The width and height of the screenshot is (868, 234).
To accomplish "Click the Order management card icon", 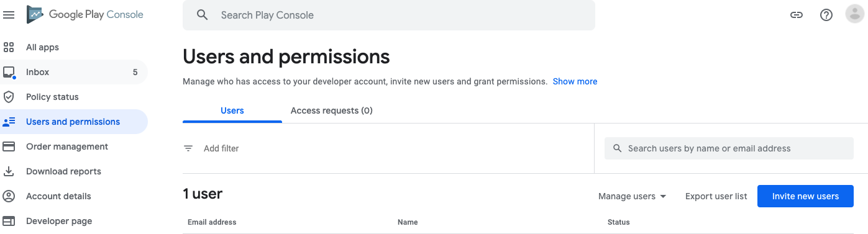I will pyautogui.click(x=9, y=146).
